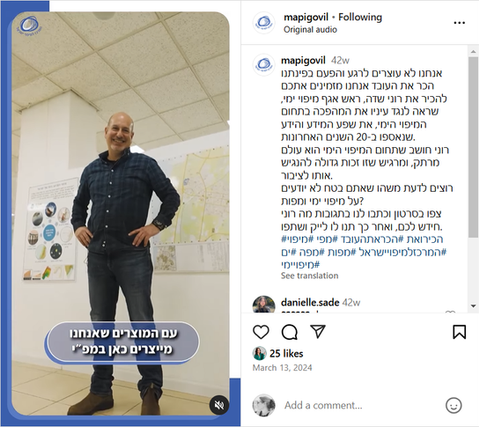Open comments with speech bubble icon

tap(289, 332)
